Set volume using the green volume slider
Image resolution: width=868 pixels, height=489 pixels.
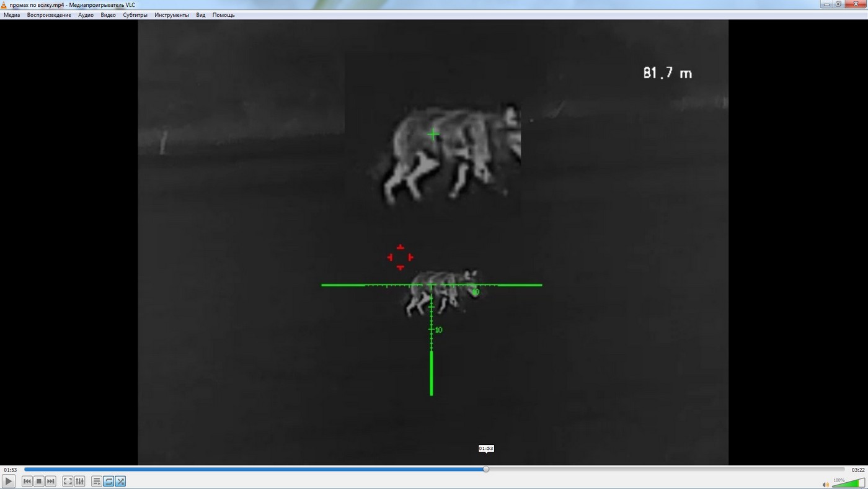(848, 483)
